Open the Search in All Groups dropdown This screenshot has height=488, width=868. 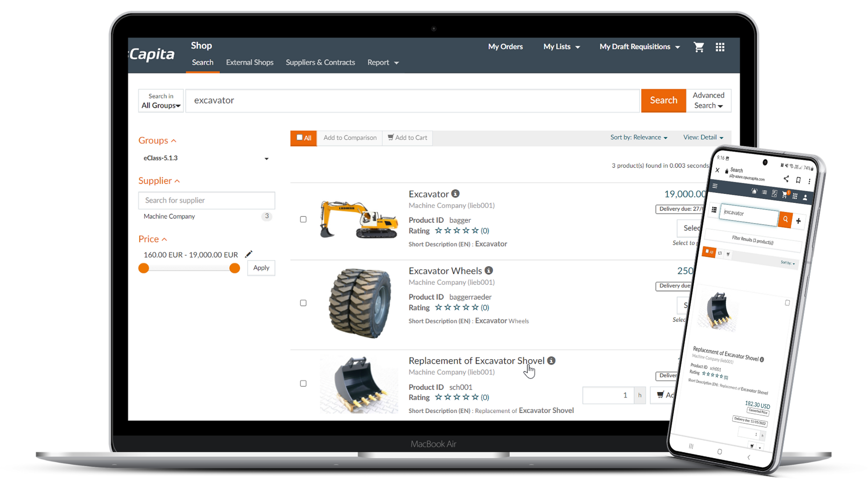click(x=160, y=101)
